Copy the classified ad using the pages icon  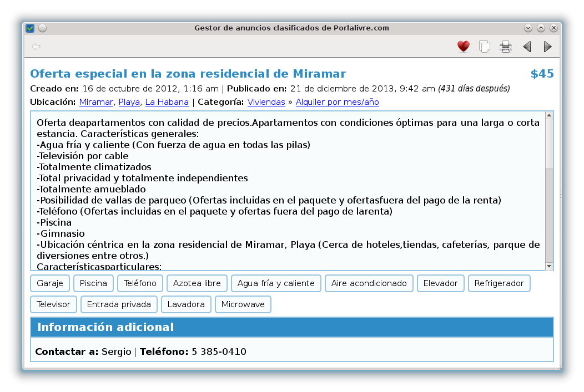point(484,47)
